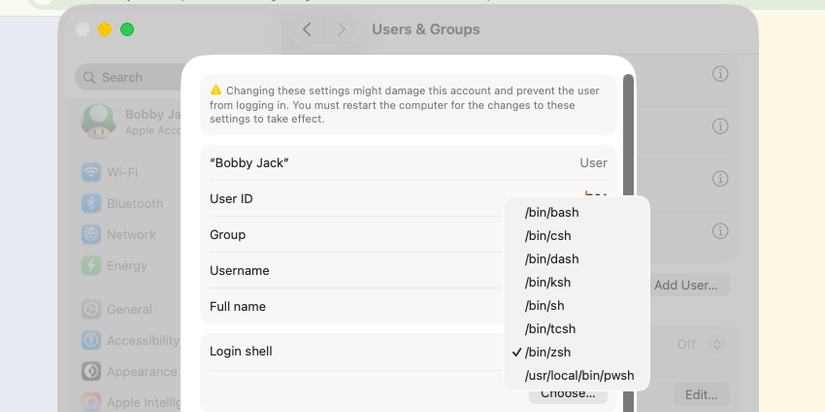Viewport: 825px width, 412px height.
Task: Click the yellow warning triangle icon
Action: tap(216, 90)
